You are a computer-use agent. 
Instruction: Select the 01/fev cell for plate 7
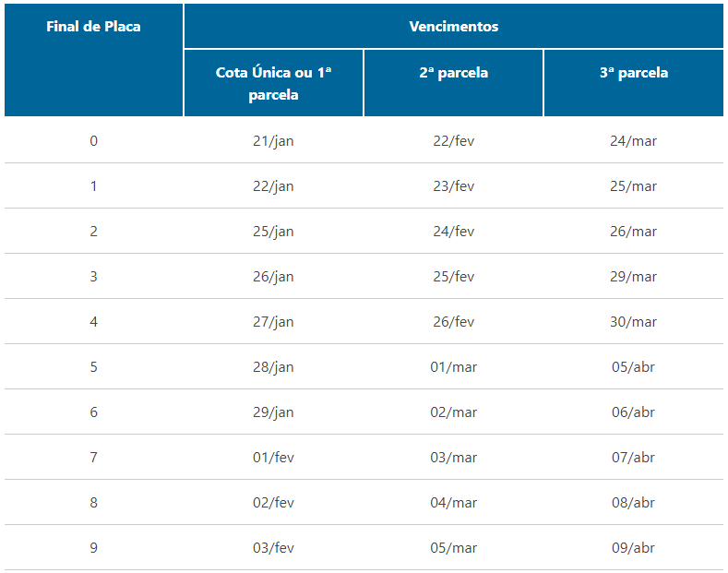tap(273, 458)
